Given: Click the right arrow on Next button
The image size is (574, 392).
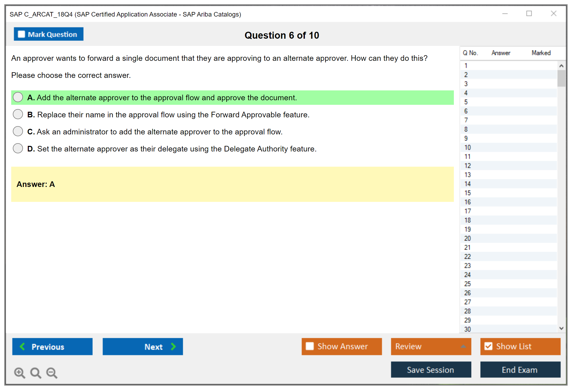Looking at the screenshot, I should [174, 346].
